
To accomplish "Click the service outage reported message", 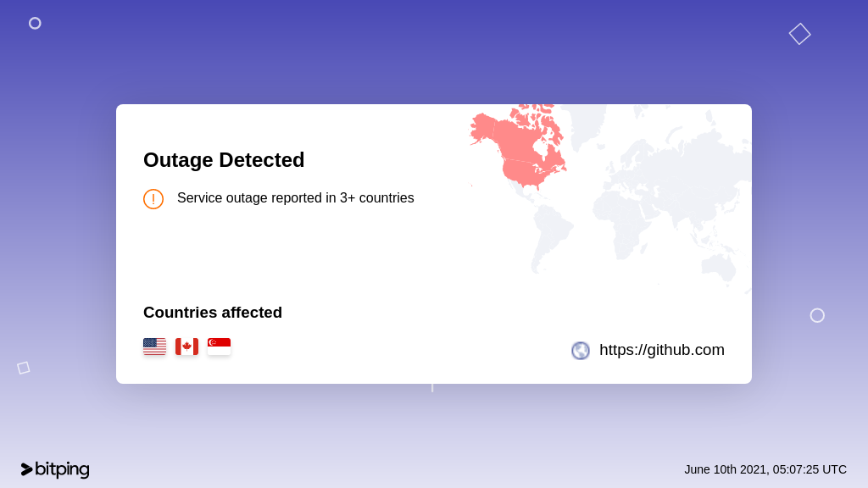I will (296, 198).
